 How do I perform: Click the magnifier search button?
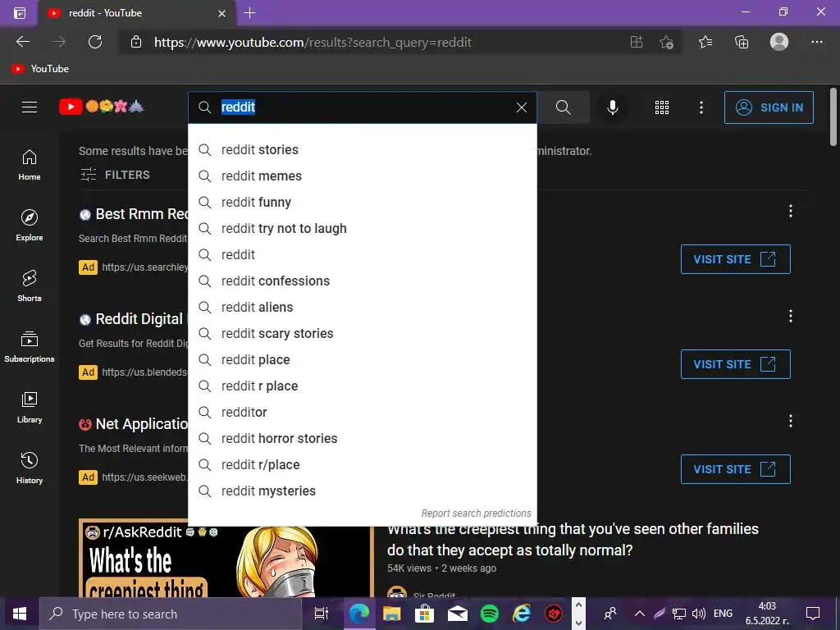pyautogui.click(x=563, y=107)
